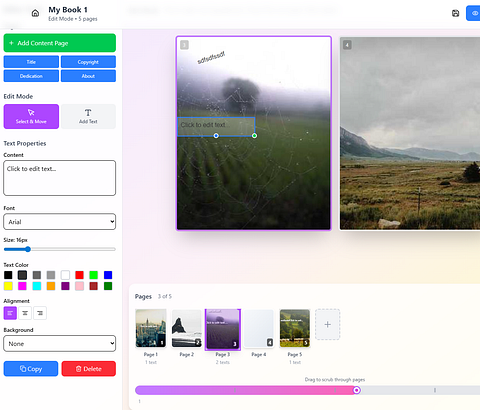Set text alignment to right
Viewport: 480px width, 410px height.
[40, 313]
